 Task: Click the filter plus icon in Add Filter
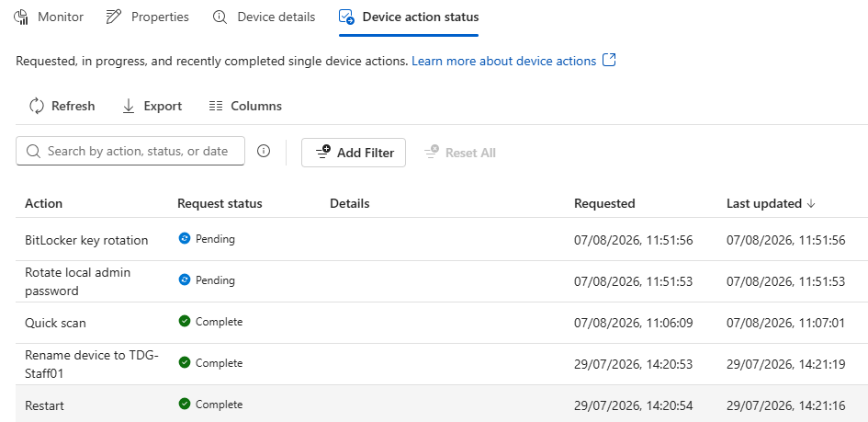(323, 152)
